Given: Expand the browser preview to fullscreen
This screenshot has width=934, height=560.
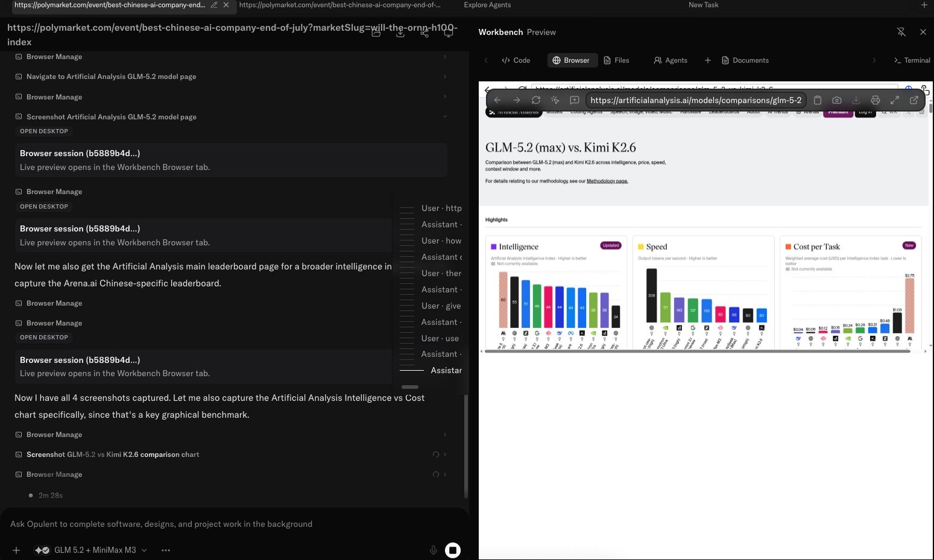Looking at the screenshot, I should point(895,100).
